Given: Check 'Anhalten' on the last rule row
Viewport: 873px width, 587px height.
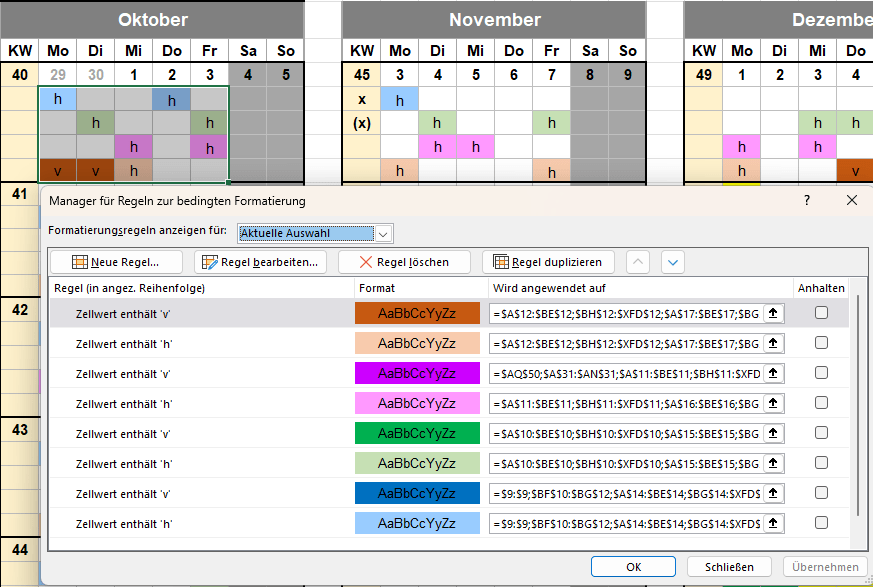Looking at the screenshot, I should pos(819,522).
